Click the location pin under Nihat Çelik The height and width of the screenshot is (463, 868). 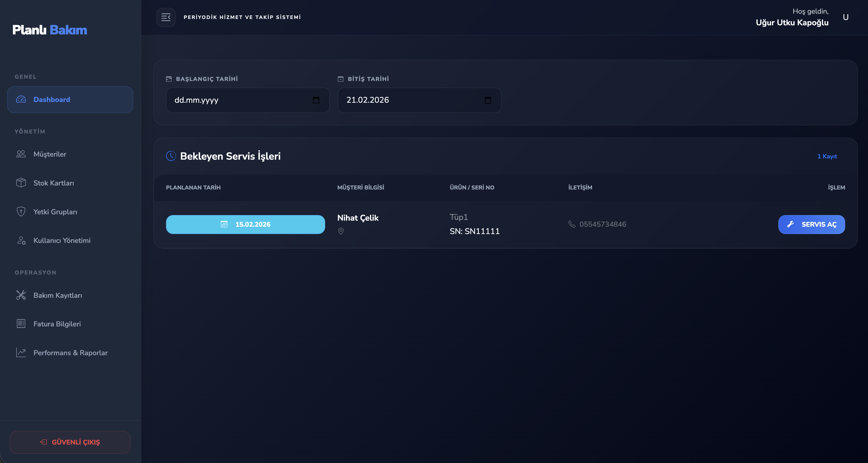[341, 231]
